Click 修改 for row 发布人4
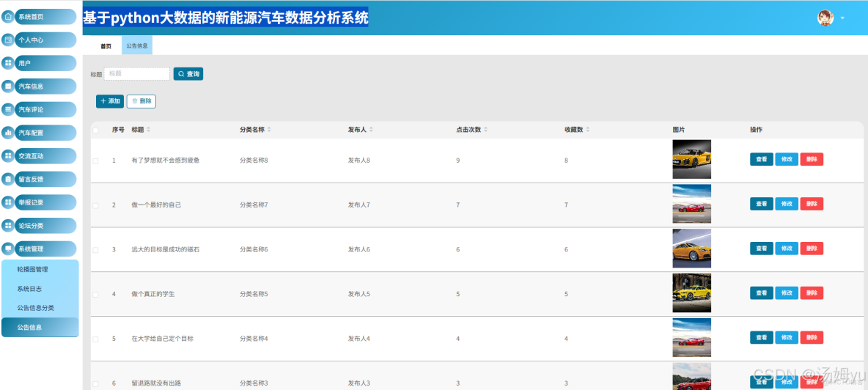The image size is (868, 390). pos(787,337)
